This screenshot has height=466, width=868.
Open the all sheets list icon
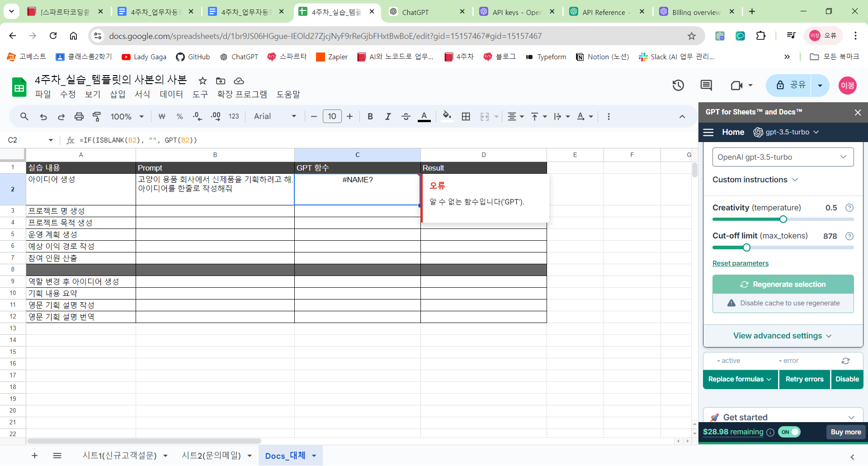tap(57, 456)
